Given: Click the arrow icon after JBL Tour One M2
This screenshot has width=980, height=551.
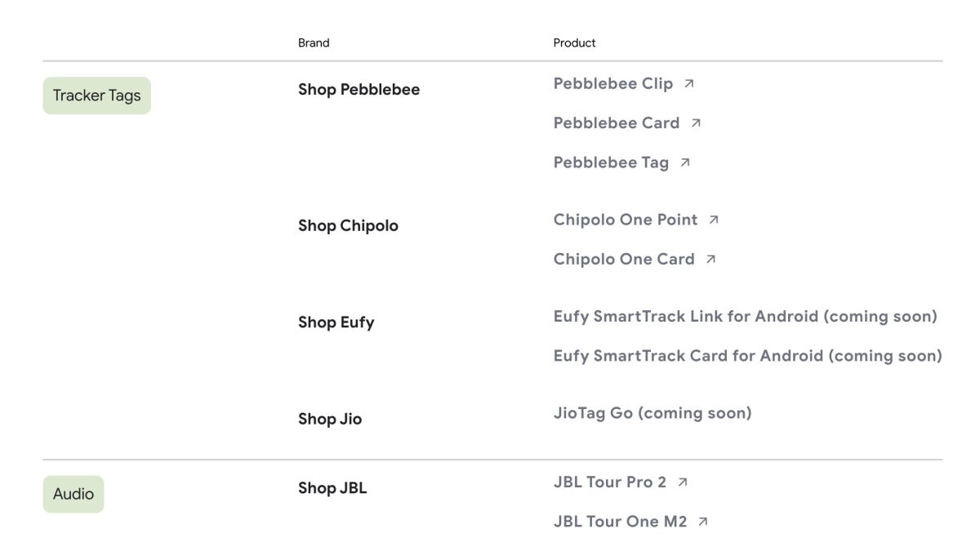Looking at the screenshot, I should pos(703,522).
